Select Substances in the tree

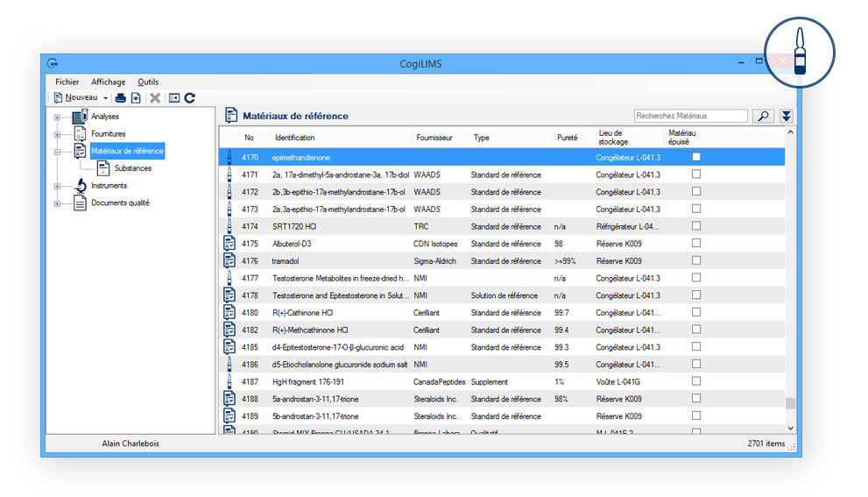click(x=132, y=168)
